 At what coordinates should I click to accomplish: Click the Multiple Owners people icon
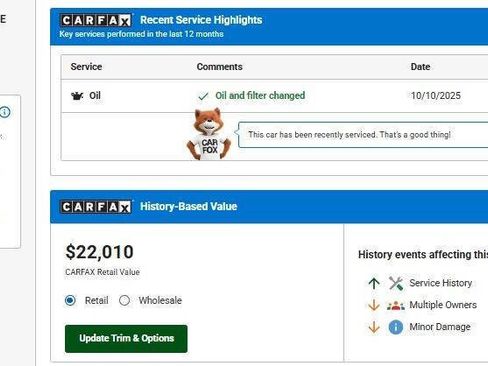[x=396, y=305]
